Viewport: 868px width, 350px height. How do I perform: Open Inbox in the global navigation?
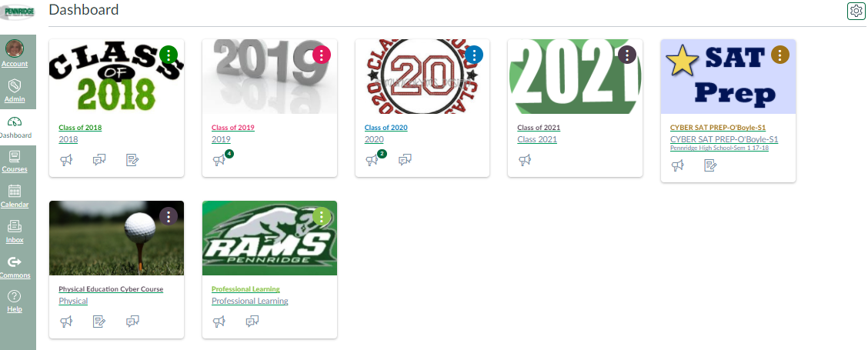[x=15, y=232]
